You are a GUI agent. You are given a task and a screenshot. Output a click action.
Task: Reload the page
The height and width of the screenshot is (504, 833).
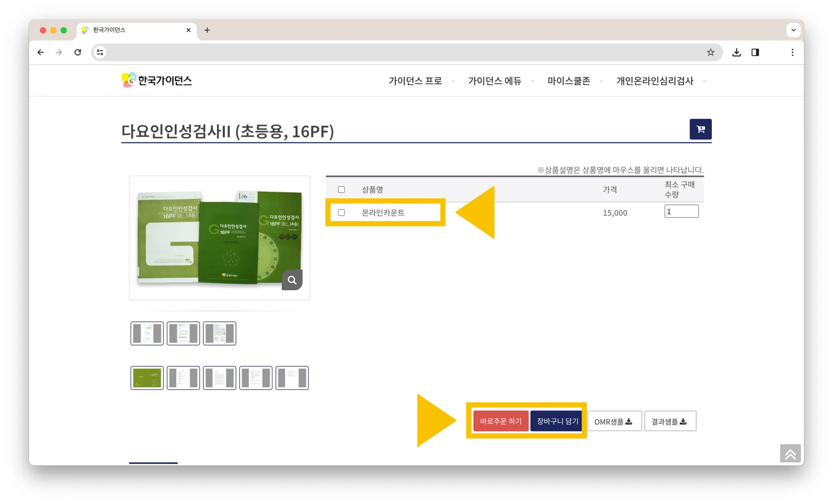pyautogui.click(x=78, y=52)
